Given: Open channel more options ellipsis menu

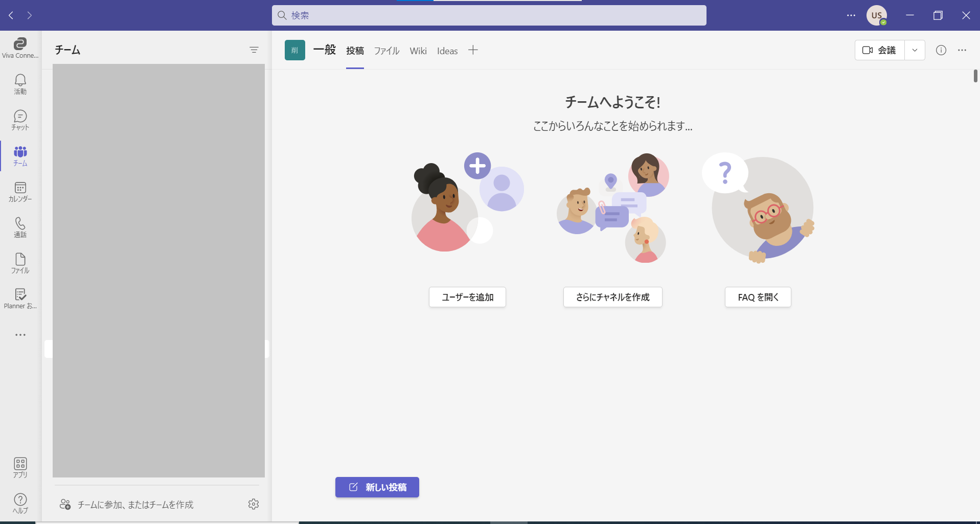Looking at the screenshot, I should pos(962,50).
